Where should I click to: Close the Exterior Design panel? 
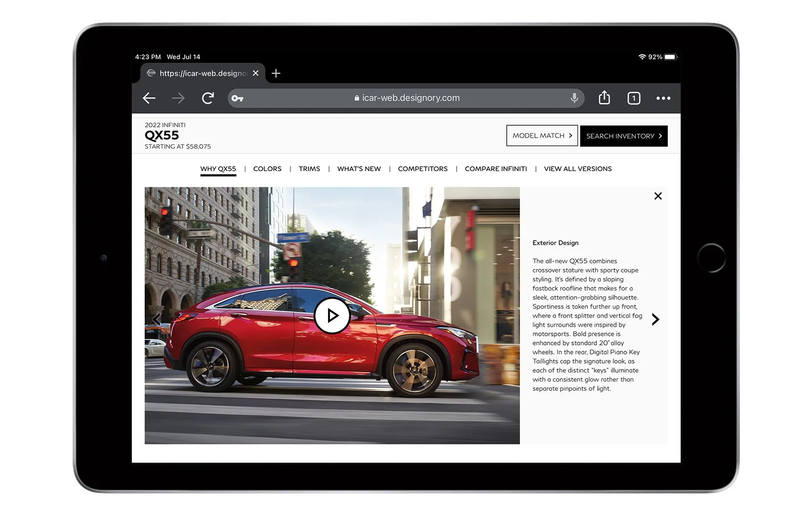(658, 196)
